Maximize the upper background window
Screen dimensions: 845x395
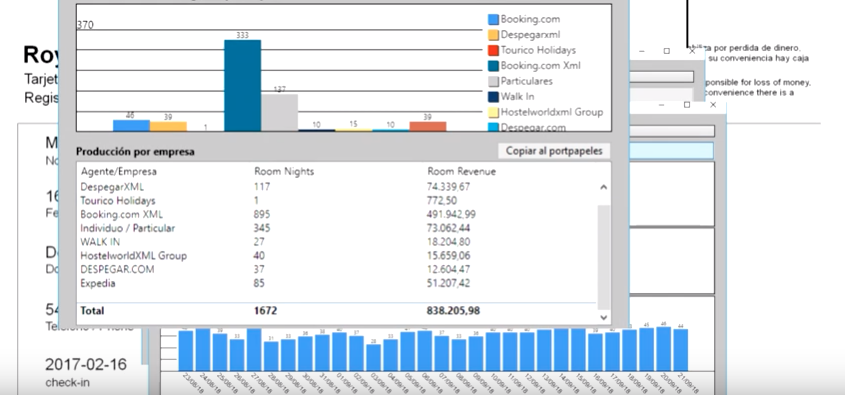pyautogui.click(x=667, y=51)
